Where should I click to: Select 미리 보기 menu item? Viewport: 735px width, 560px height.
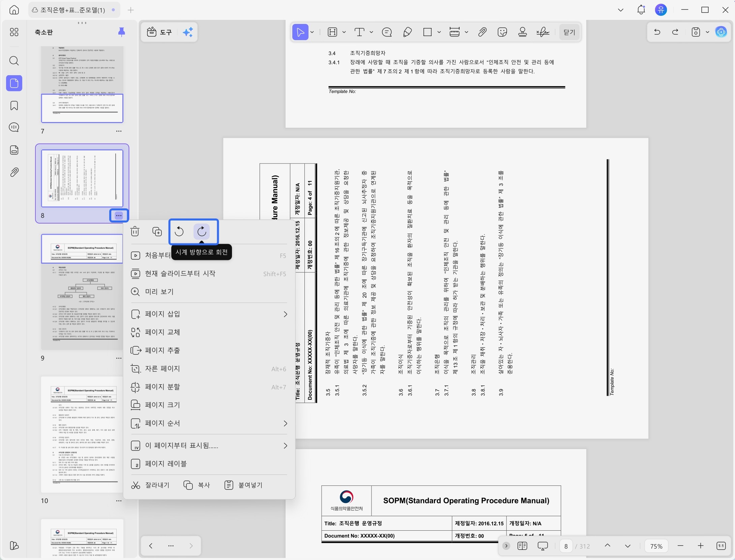point(209,292)
